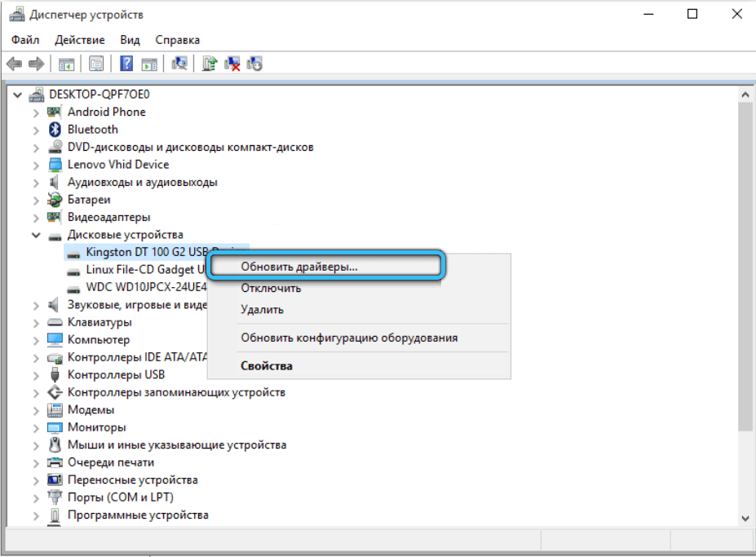Image resolution: width=756 pixels, height=557 pixels.
Task: Collapse the Дисковые устройства category
Action: coord(36,235)
